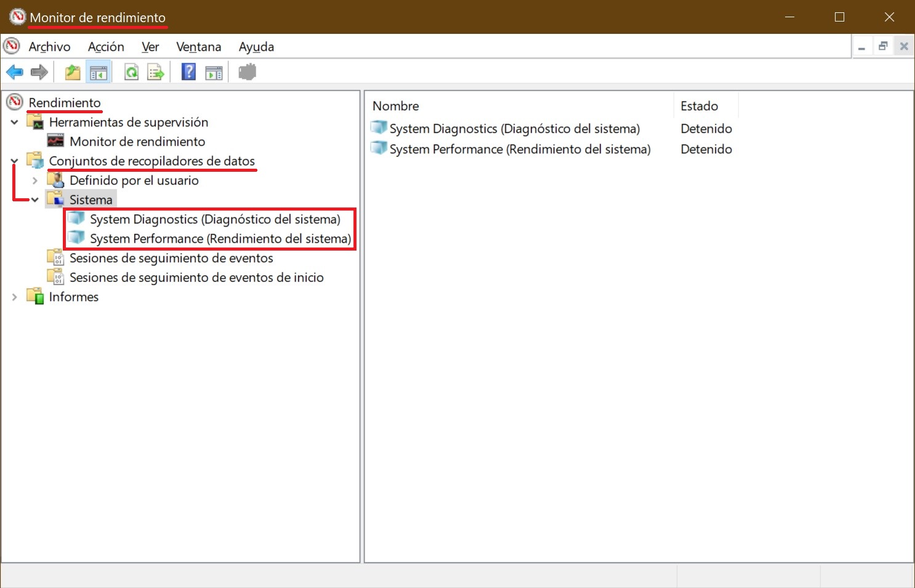Select Sesiones de seguimiento de eventos de inicio

pyautogui.click(x=196, y=278)
